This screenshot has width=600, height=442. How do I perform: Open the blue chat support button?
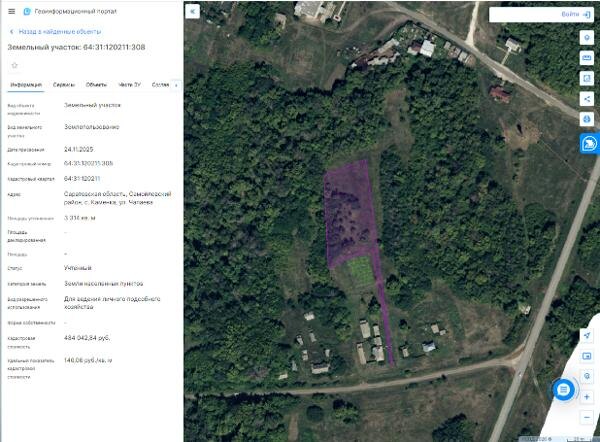(564, 390)
